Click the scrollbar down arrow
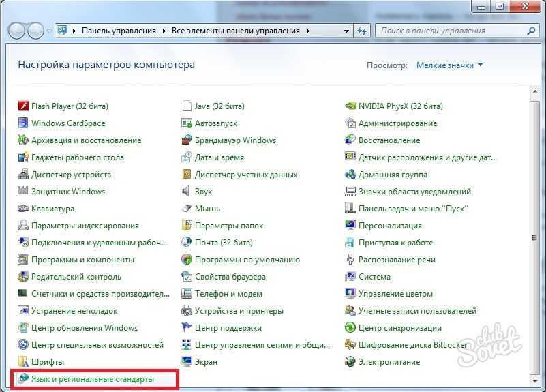 click(x=535, y=382)
